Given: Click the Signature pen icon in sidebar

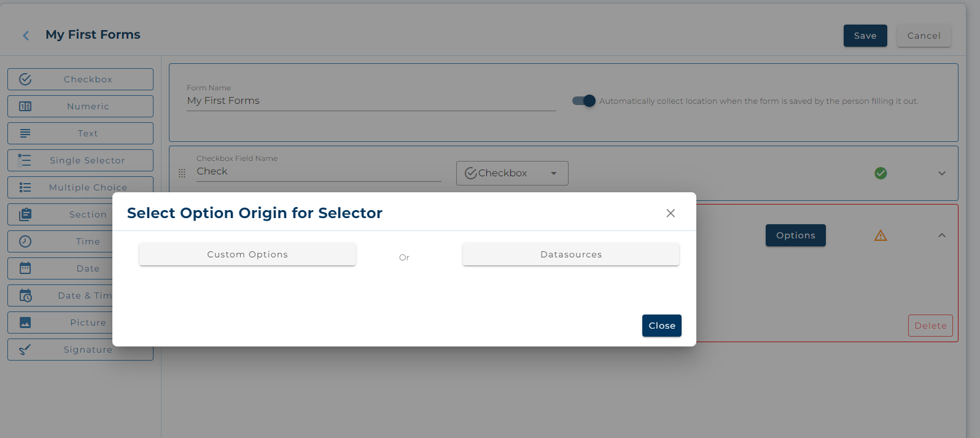Looking at the screenshot, I should (25, 350).
